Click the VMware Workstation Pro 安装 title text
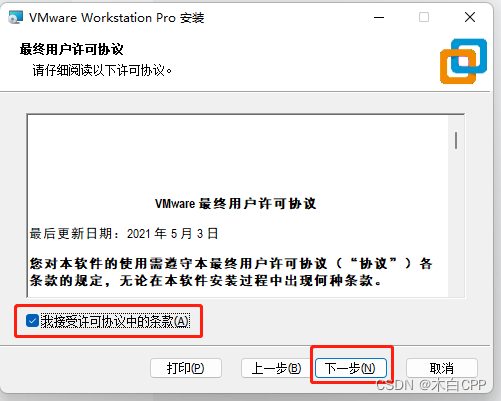 117,18
